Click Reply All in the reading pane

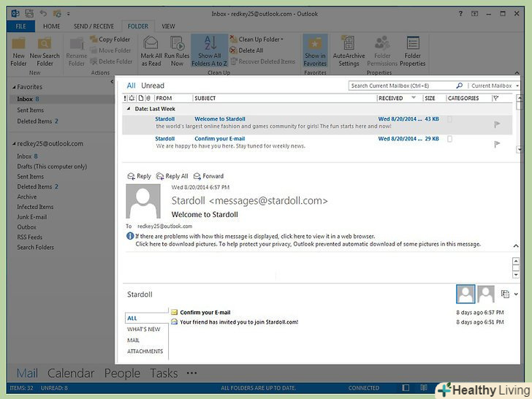[172, 176]
